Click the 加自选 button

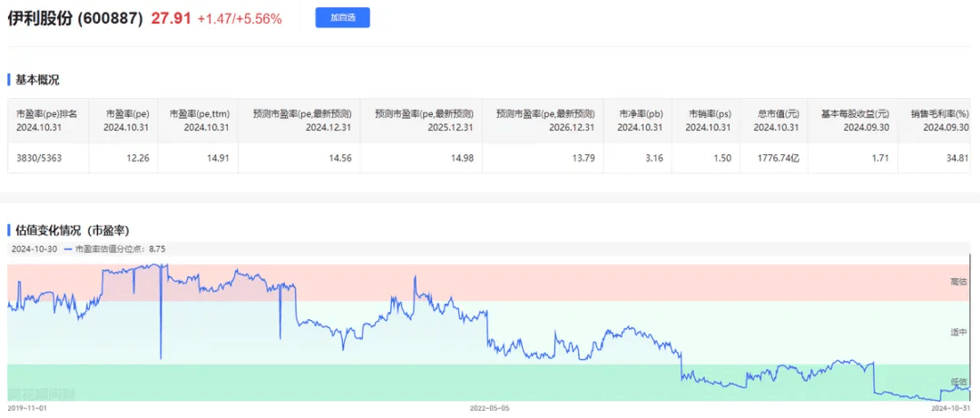(342, 18)
